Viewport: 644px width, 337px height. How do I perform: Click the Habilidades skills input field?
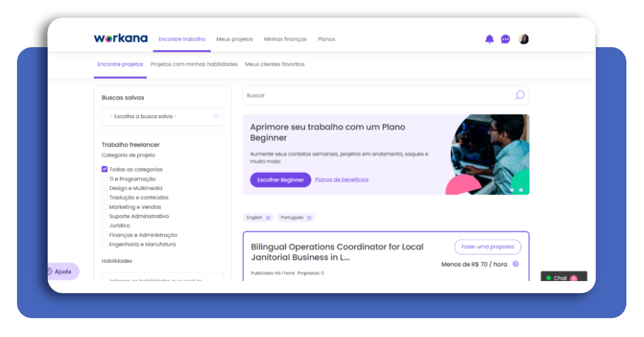click(x=163, y=277)
